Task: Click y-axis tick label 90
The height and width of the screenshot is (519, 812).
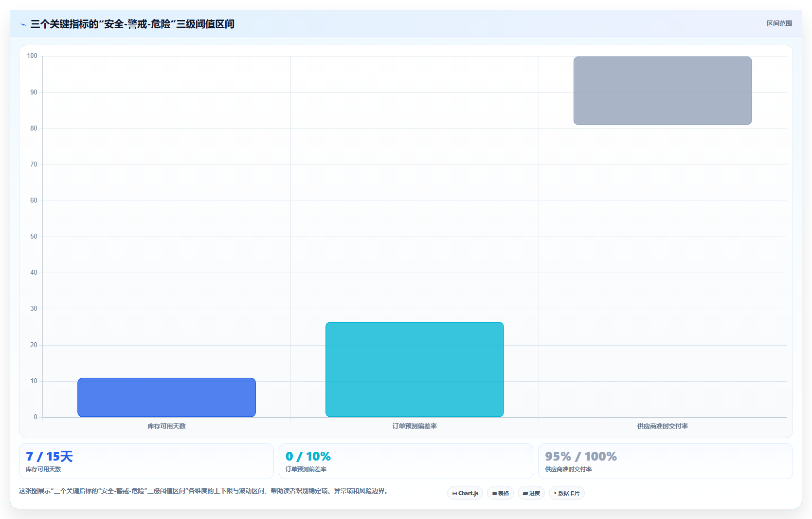Action: click(34, 92)
